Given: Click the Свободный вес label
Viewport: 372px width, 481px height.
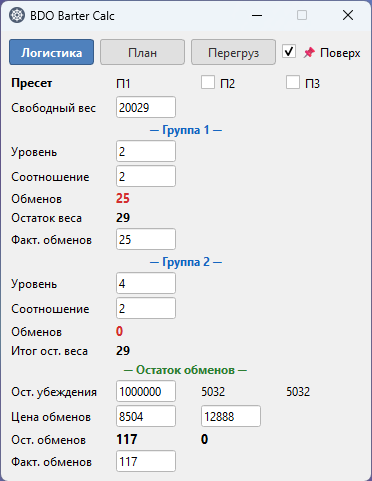Looking at the screenshot, I should tap(53, 108).
